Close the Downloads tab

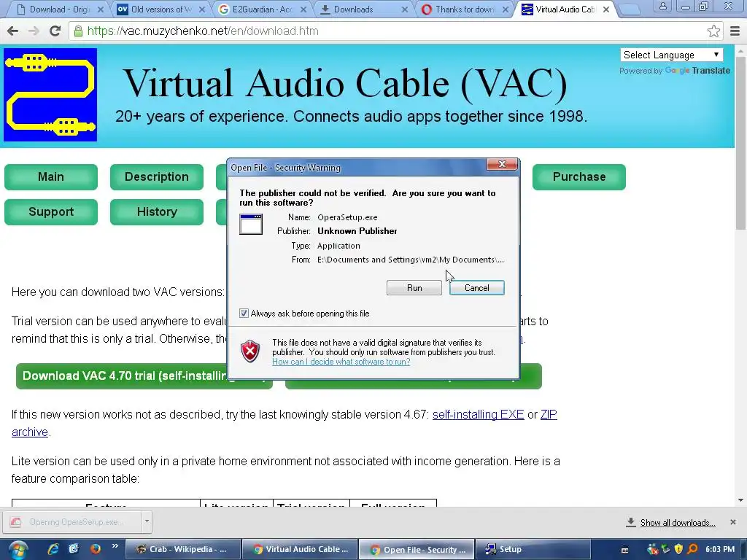[404, 9]
